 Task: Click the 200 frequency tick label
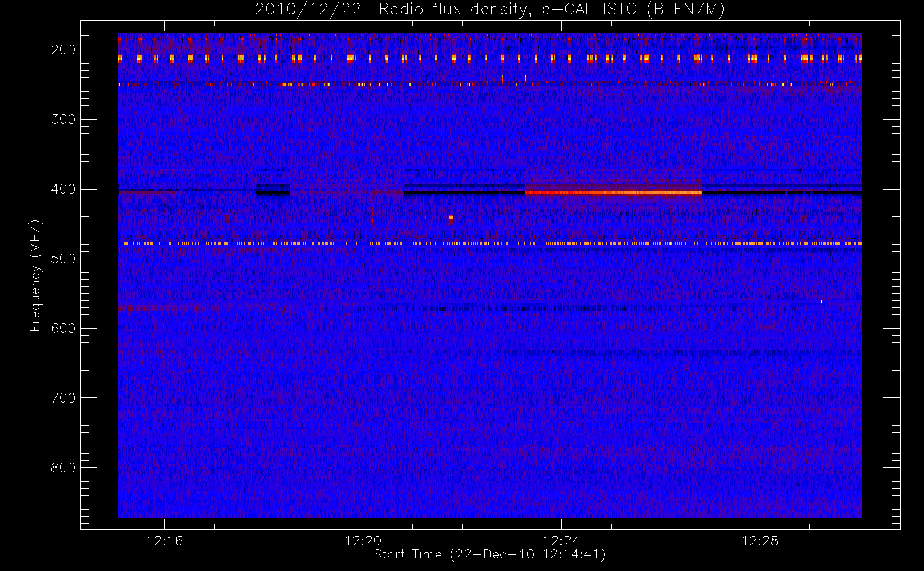coord(63,50)
